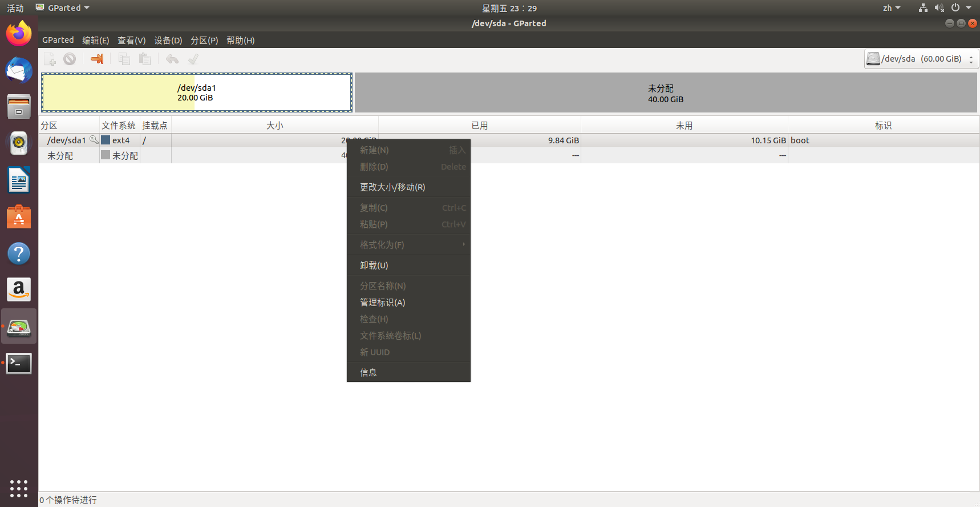Launch Rhythmbox from the dock

point(19,143)
